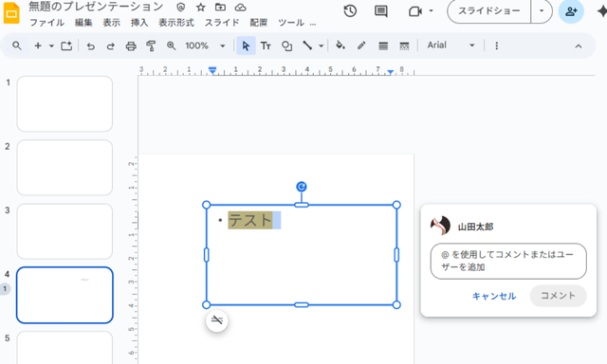Check the cloud save status icon
This screenshot has width=607, height=364.
(x=240, y=7)
